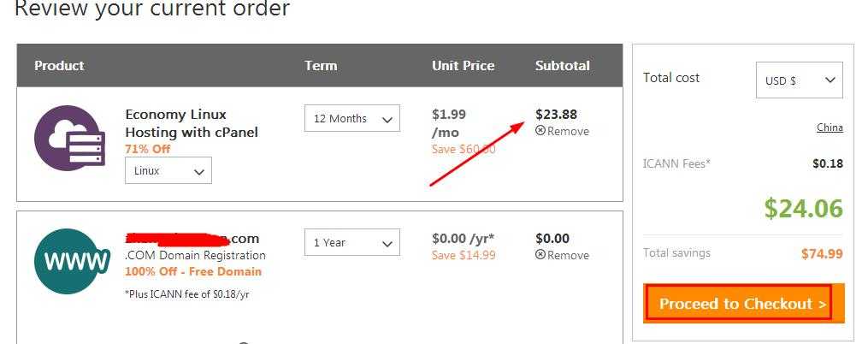
Task: Remove the Economy Linux Hosting item
Action: tap(562, 132)
